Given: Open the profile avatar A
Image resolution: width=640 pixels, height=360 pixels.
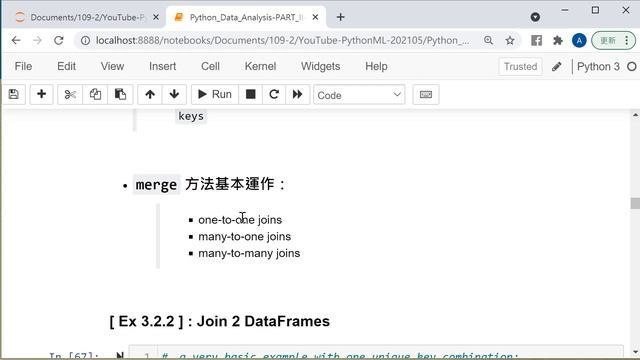Looking at the screenshot, I should coord(579,40).
